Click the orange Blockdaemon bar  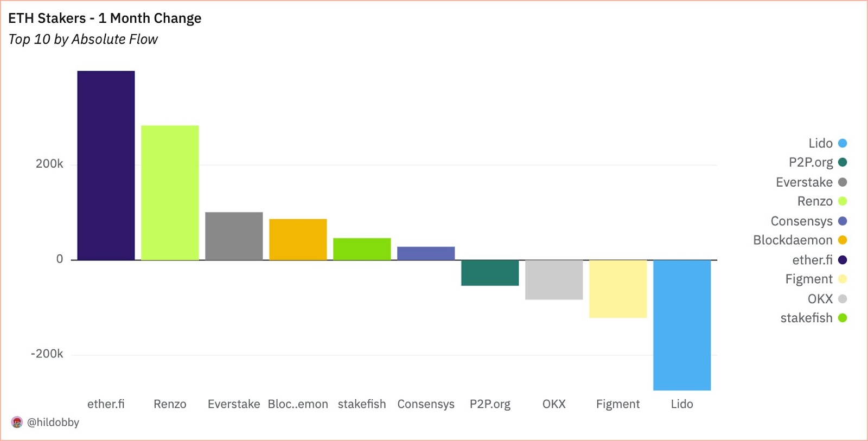click(x=298, y=239)
